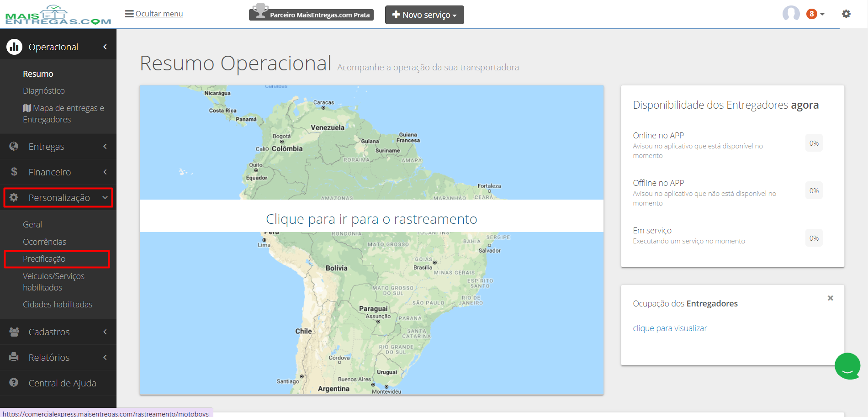Image resolution: width=868 pixels, height=417 pixels.
Task: Hide the sidebar via Ocultar menu
Action: pyautogui.click(x=159, y=14)
